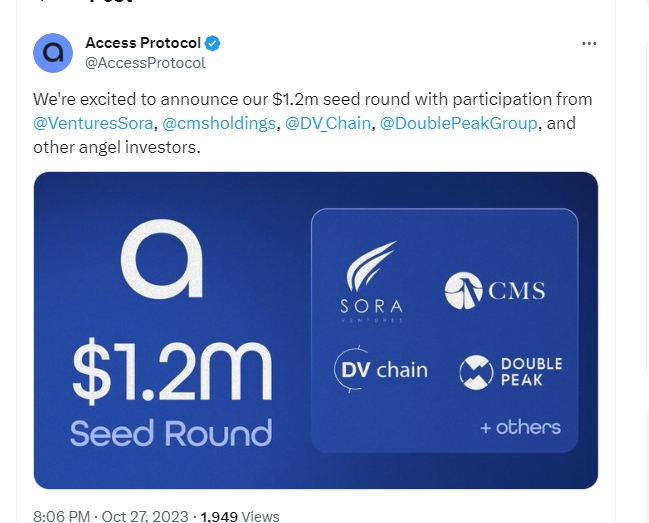Screen dimensions: 649x523
Task: Click the large white Access logo
Action: click(162, 260)
